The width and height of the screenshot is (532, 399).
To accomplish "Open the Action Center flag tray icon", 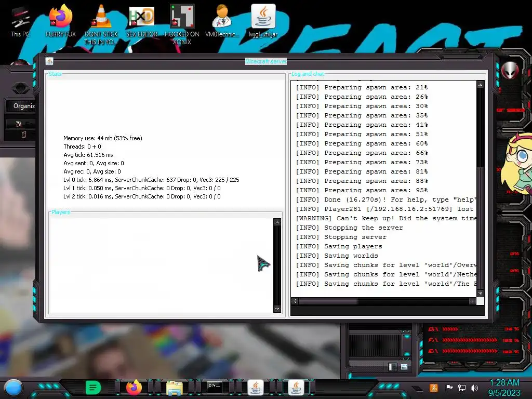I will 449,388.
